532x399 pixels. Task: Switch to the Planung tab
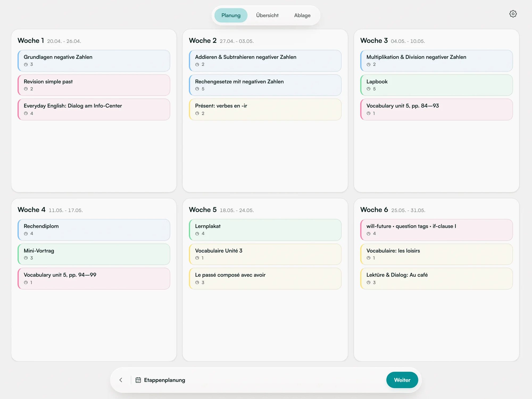click(x=231, y=15)
